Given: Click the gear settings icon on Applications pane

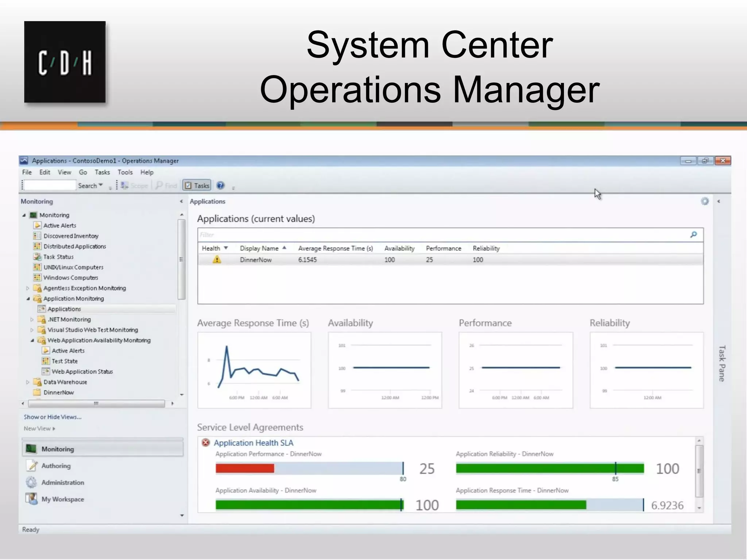Looking at the screenshot, I should coord(705,201).
